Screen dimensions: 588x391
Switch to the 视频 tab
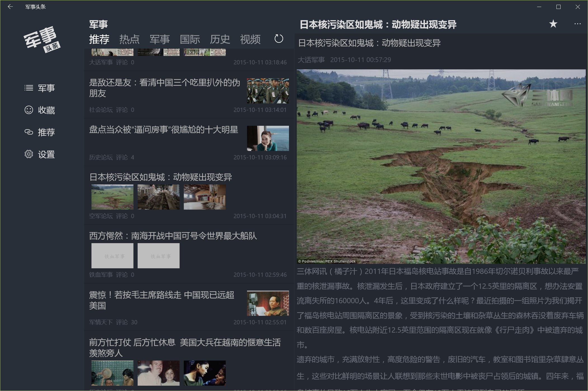pyautogui.click(x=250, y=39)
